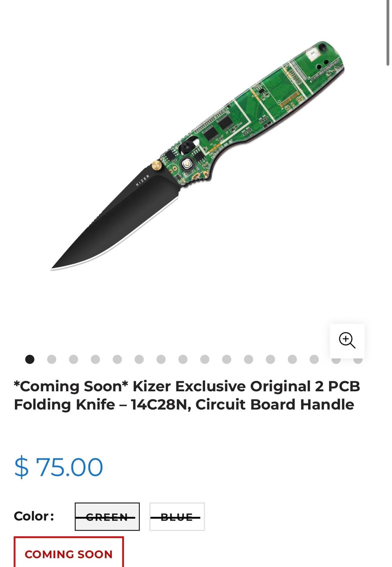The width and height of the screenshot is (392, 567).
Task: Go to the third carousel dot
Action: [73, 359]
